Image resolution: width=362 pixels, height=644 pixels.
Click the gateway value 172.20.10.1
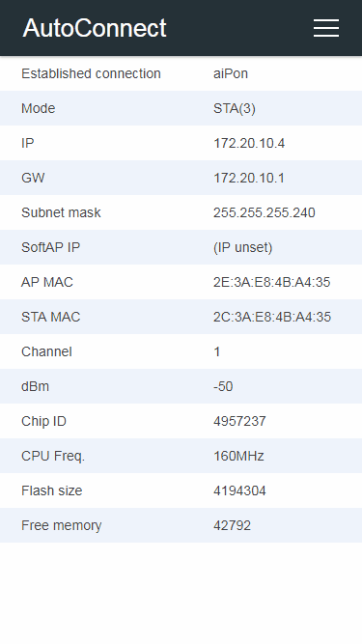(x=249, y=178)
